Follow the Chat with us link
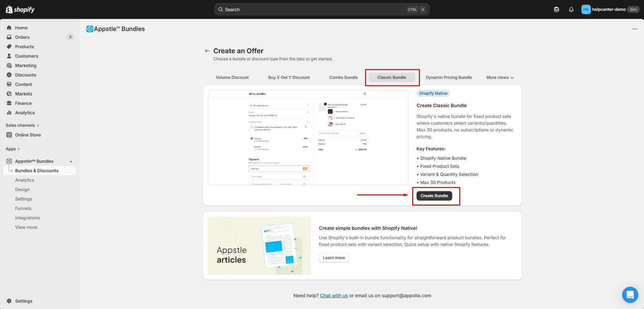 pos(334,296)
